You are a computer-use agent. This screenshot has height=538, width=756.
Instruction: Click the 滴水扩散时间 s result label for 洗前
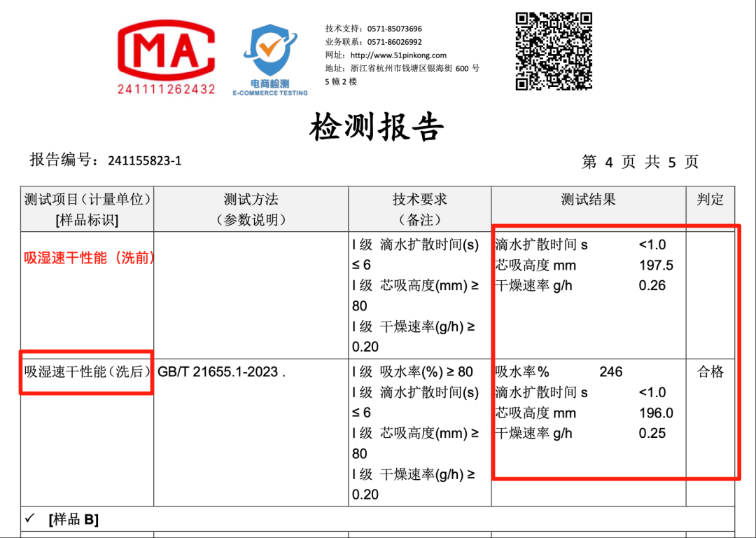point(541,245)
